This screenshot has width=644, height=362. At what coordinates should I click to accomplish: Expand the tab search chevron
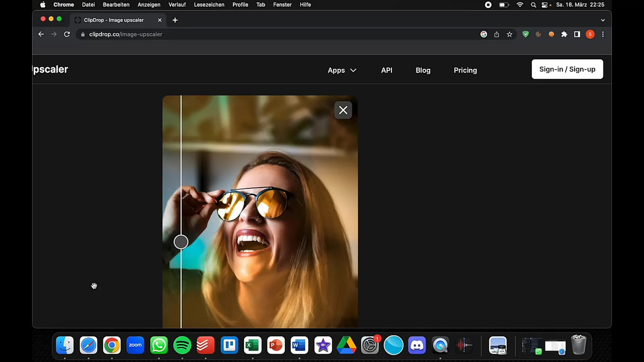click(603, 20)
